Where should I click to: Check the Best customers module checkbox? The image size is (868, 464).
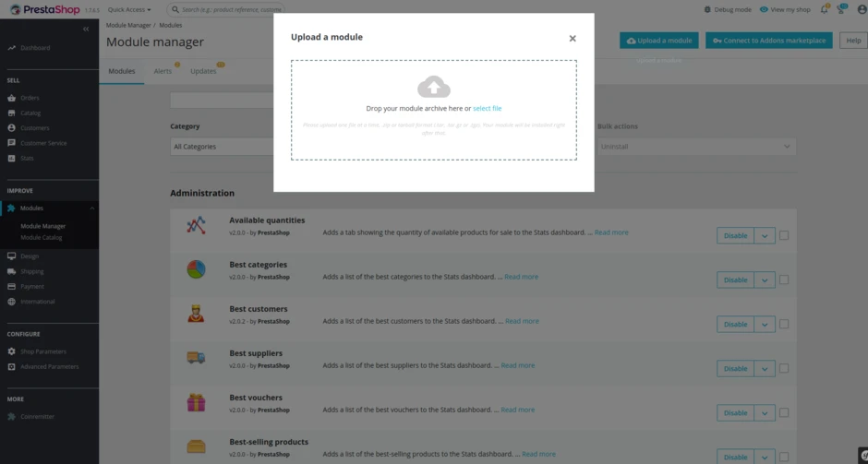tap(784, 324)
